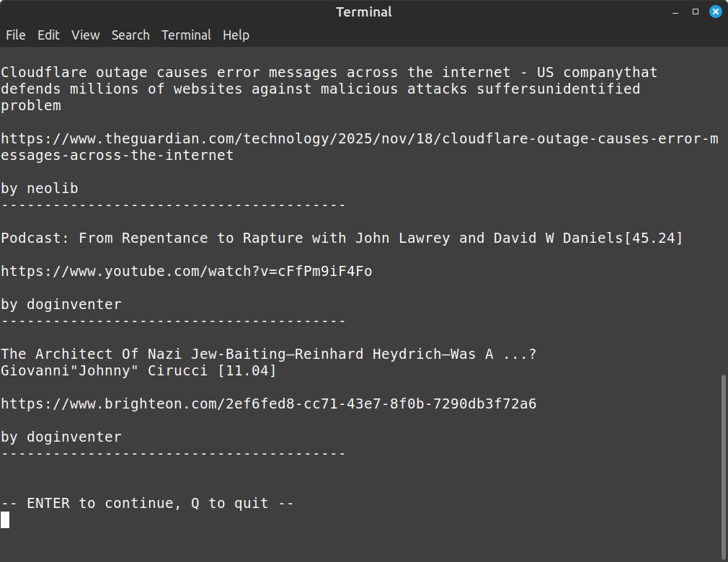Open the View menu
728x562 pixels.
(85, 35)
